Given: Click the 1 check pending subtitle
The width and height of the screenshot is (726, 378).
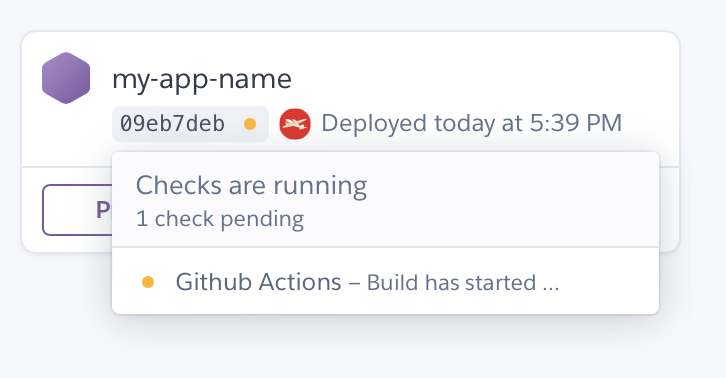Looking at the screenshot, I should coord(220,219).
